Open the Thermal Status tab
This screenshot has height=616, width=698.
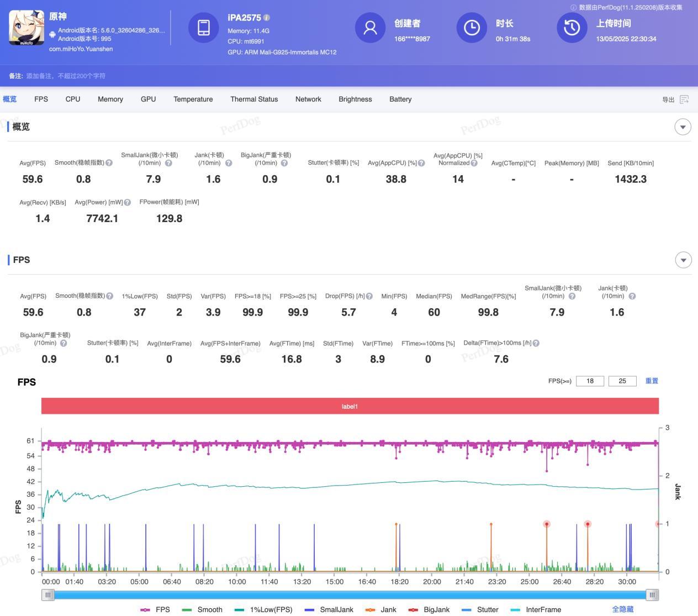tap(254, 99)
